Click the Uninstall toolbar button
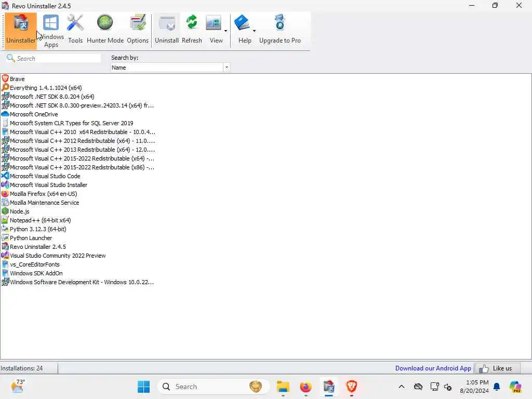The width and height of the screenshot is (532, 399). (x=167, y=30)
